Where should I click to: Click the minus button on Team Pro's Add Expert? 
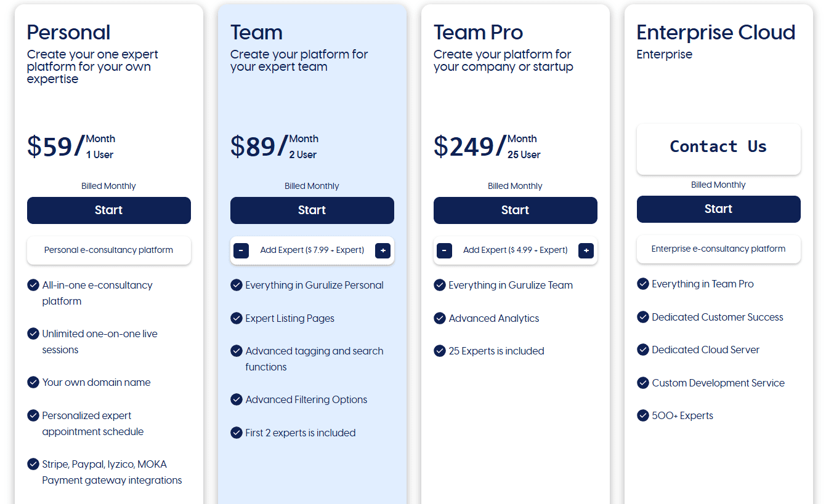tap(444, 250)
